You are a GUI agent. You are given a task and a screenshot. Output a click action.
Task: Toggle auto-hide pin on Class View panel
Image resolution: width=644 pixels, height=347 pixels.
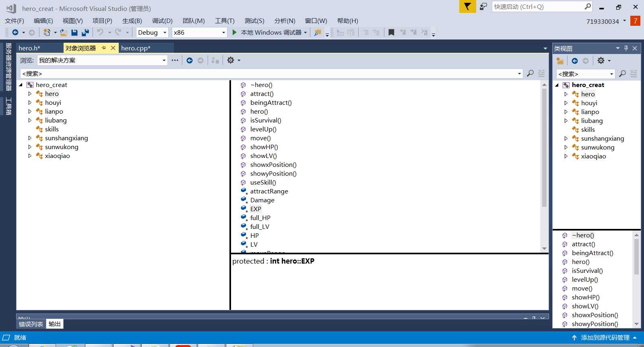click(x=626, y=48)
